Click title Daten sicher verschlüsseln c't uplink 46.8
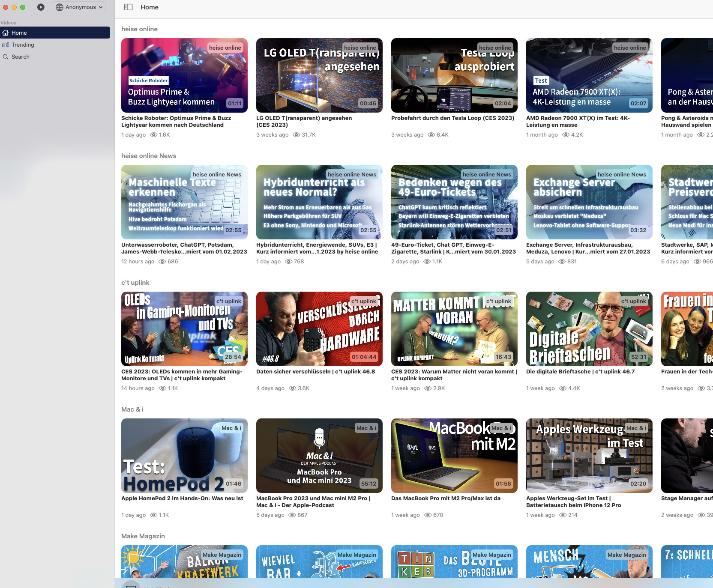Screen dimensions: 713x588 (315, 372)
